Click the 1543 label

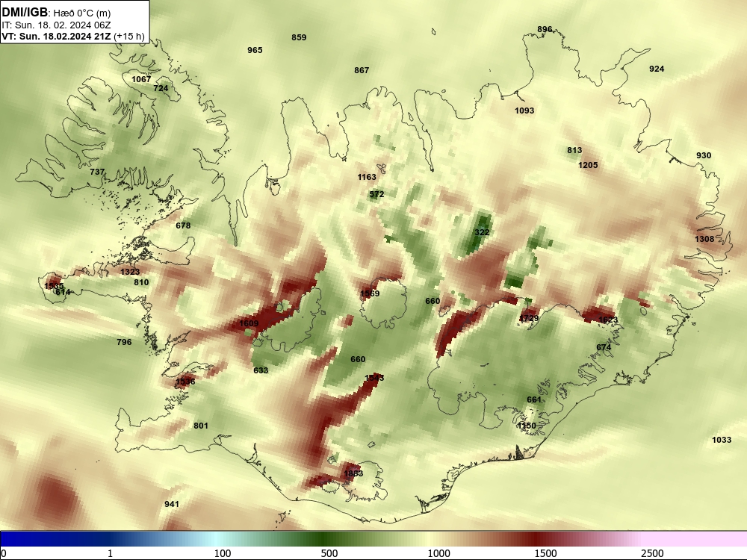(374, 378)
